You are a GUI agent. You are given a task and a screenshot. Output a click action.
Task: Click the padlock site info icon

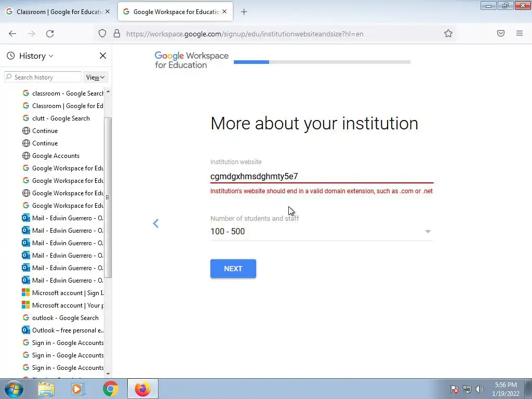[117, 33]
